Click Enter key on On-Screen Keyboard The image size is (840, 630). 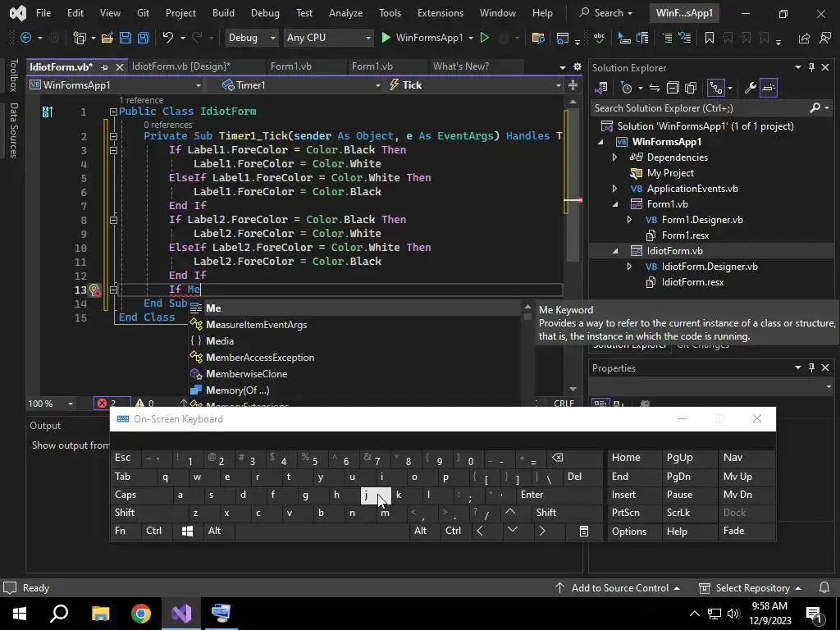(560, 495)
